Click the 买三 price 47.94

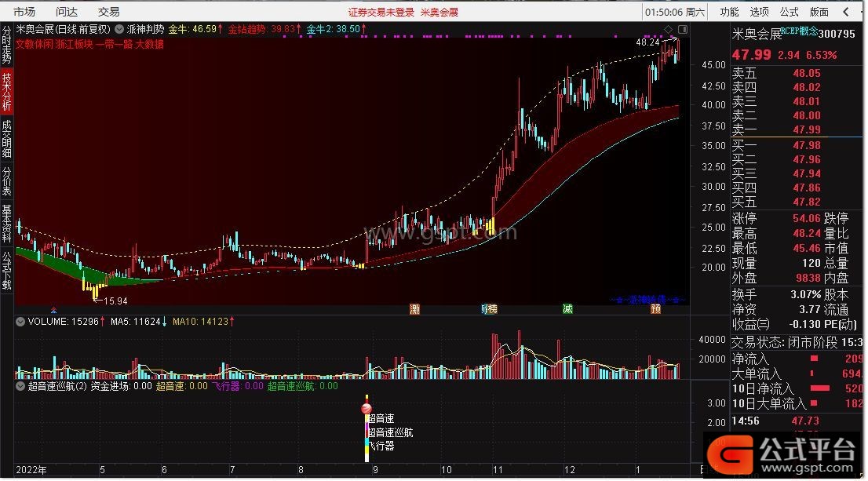pos(807,173)
